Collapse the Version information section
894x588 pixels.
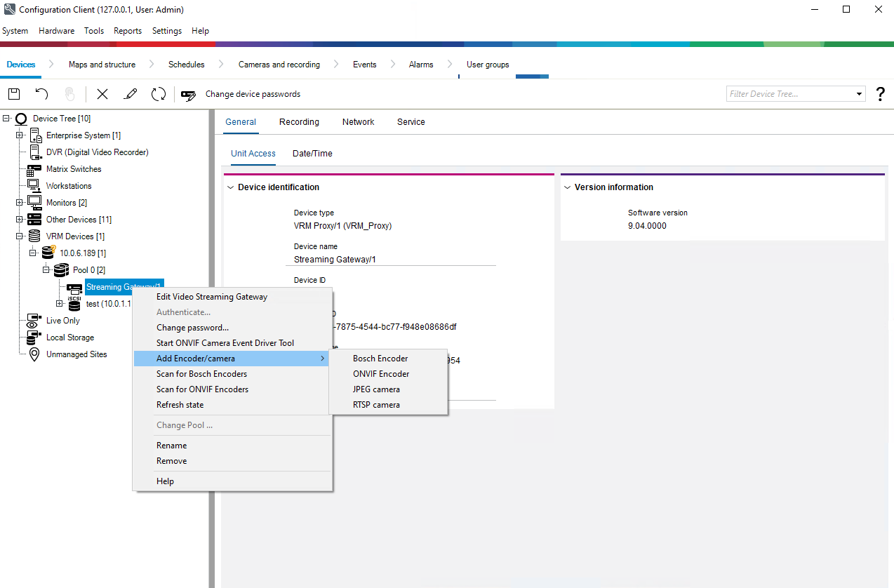[x=566, y=187]
